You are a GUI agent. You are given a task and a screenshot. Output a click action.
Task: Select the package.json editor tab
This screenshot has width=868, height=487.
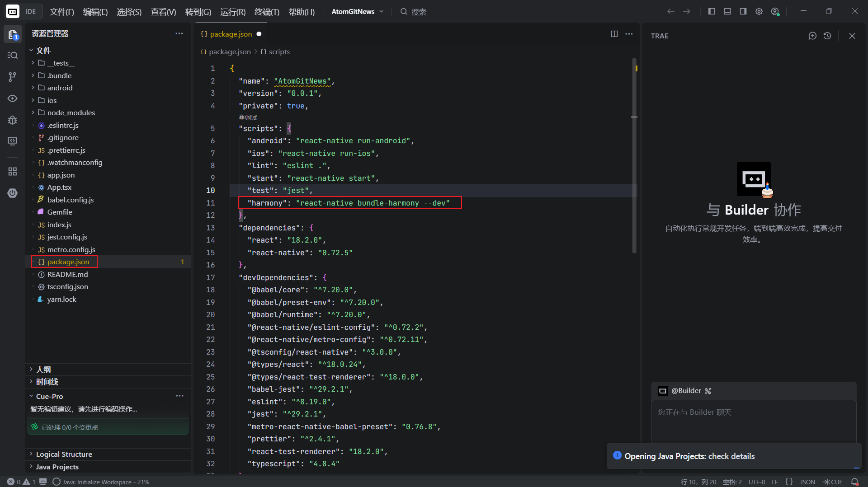pyautogui.click(x=231, y=34)
